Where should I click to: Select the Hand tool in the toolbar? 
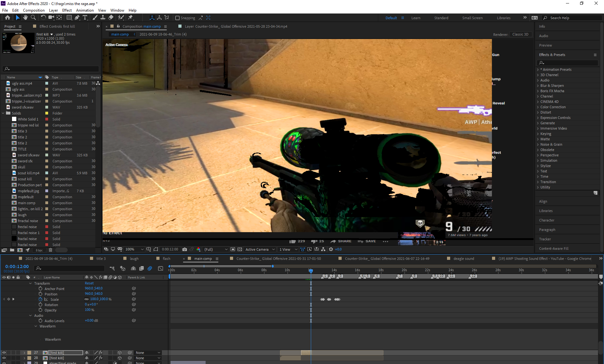[x=25, y=18]
